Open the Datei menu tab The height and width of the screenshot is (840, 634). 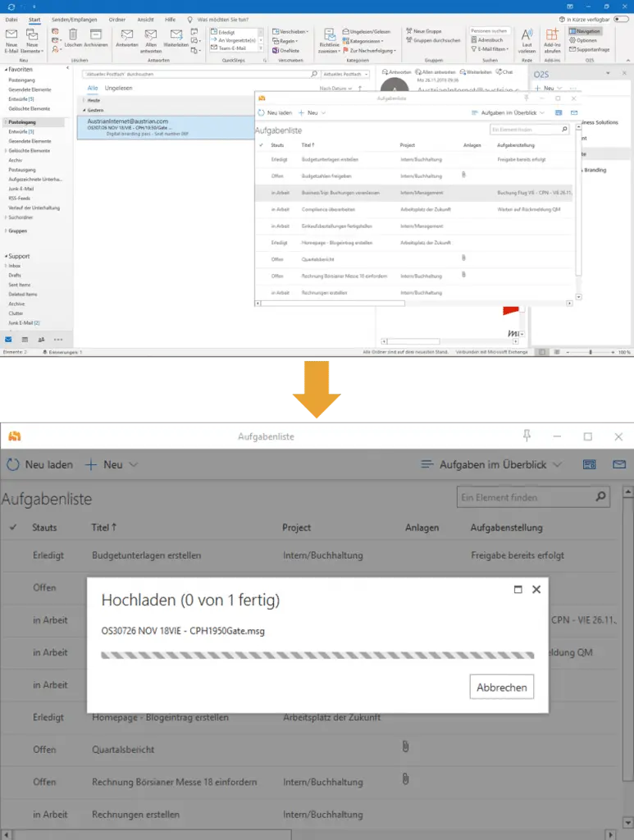[11, 20]
